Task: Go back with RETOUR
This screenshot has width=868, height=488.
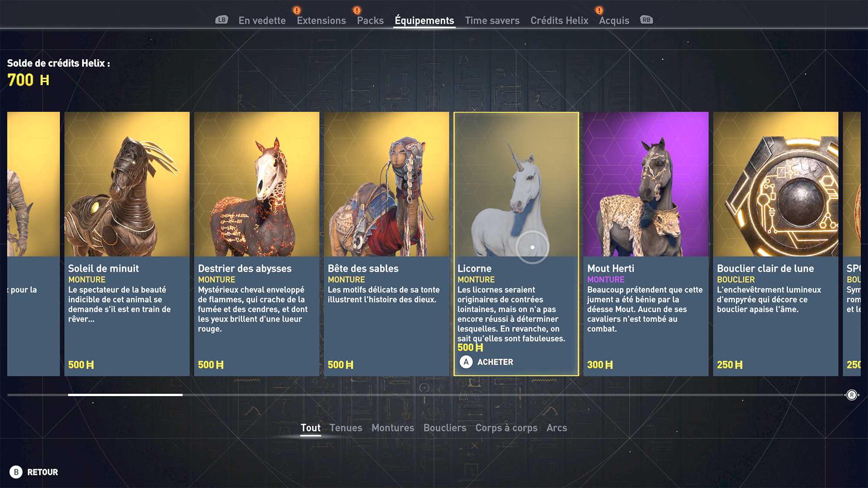Action: tap(43, 472)
